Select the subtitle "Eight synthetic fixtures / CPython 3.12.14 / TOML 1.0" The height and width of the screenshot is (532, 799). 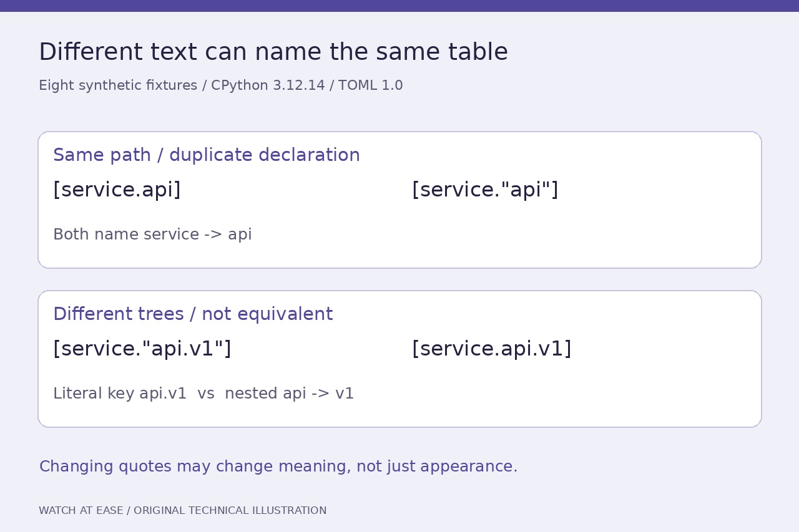tap(221, 86)
